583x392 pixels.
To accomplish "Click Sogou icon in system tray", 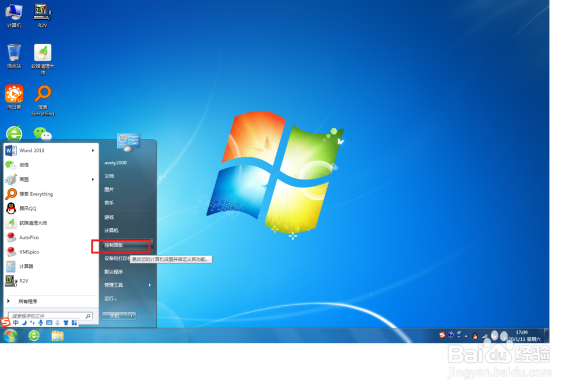I will [x=442, y=335].
